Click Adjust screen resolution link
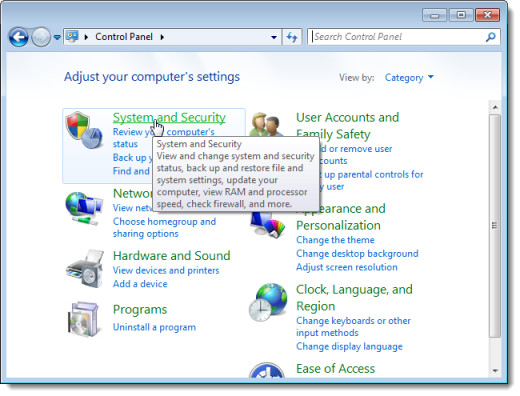520x396 pixels. 347,267
